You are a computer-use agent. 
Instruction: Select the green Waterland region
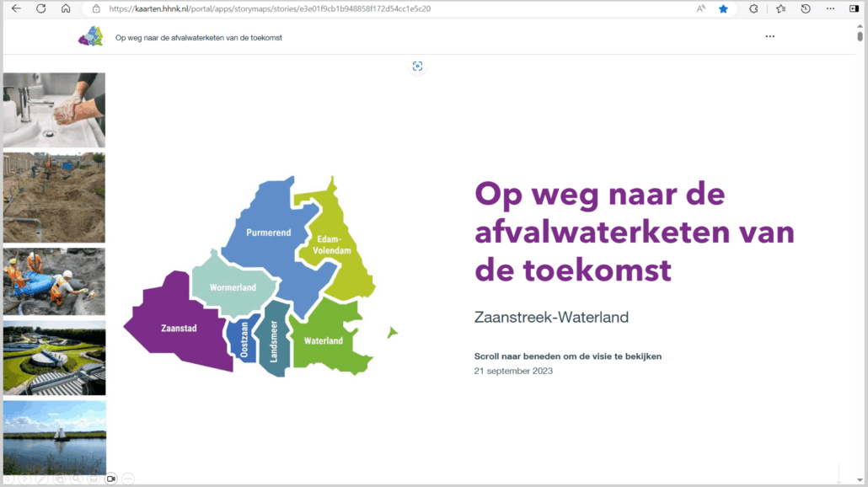pyautogui.click(x=324, y=340)
